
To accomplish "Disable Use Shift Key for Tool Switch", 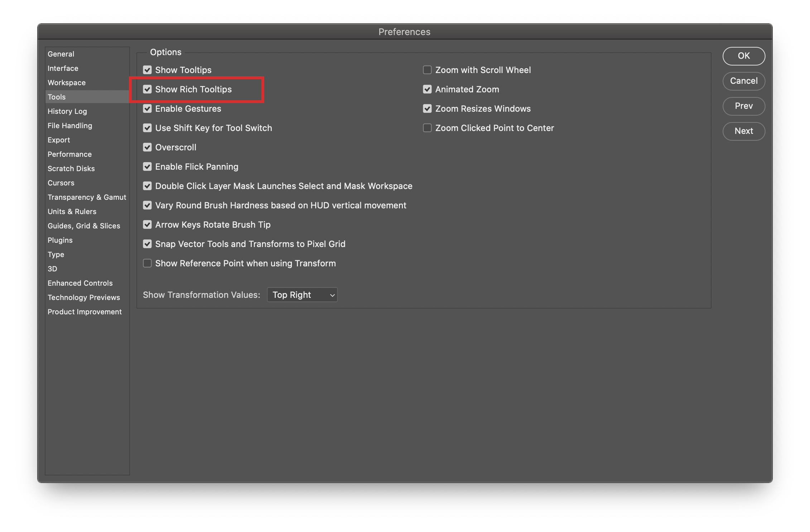I will coord(147,128).
